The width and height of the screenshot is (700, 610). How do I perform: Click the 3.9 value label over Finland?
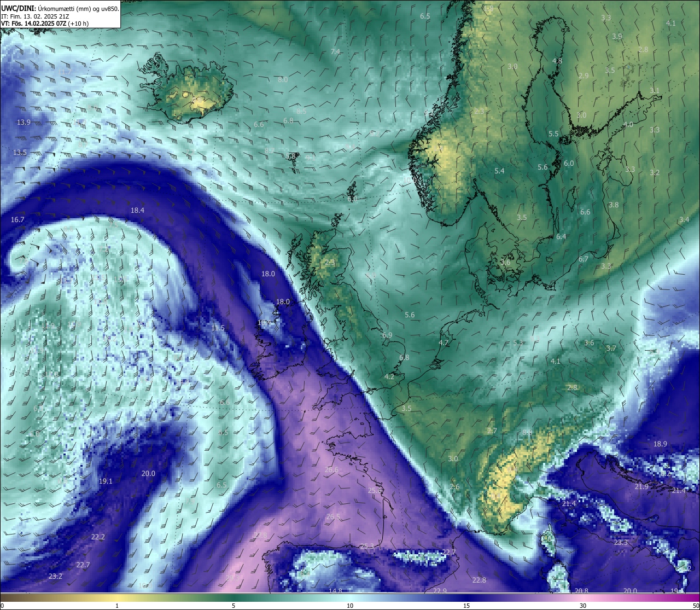tap(617, 36)
